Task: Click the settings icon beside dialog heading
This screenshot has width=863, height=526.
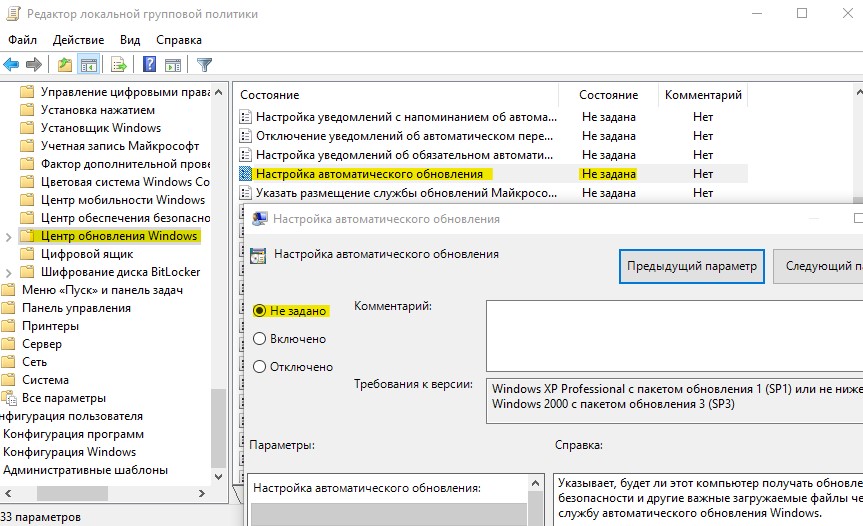Action: tap(258, 255)
